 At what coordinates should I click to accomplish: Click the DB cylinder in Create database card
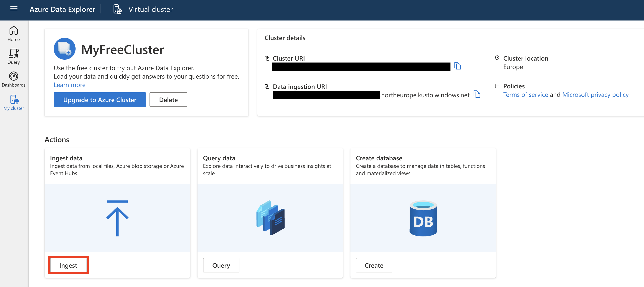click(x=423, y=218)
